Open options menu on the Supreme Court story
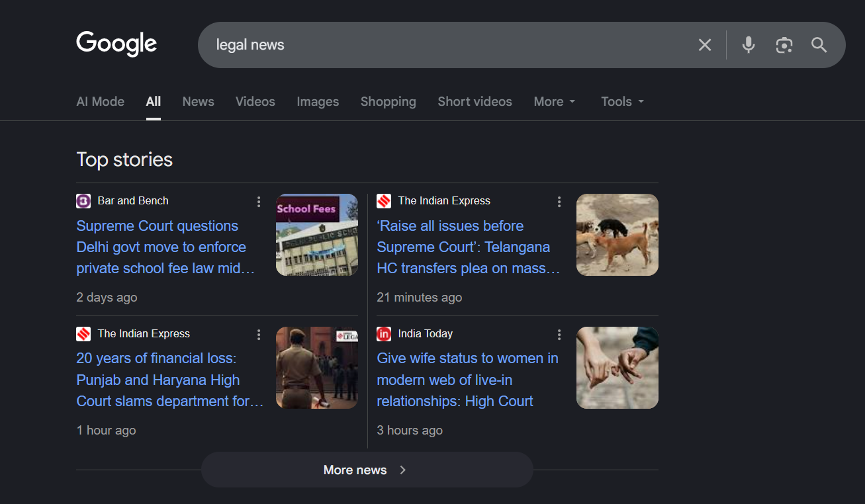 pyautogui.click(x=259, y=201)
